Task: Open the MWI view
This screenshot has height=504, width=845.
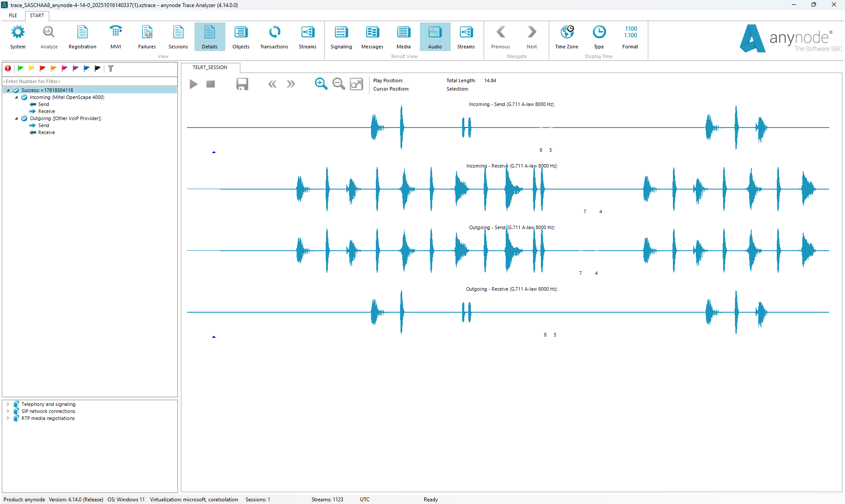Action: pos(115,37)
